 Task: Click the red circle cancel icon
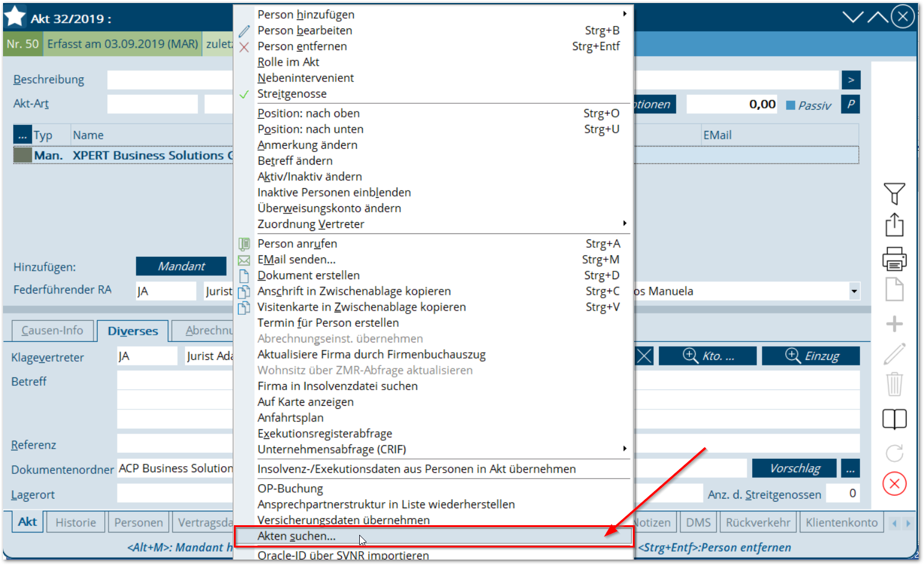[894, 484]
